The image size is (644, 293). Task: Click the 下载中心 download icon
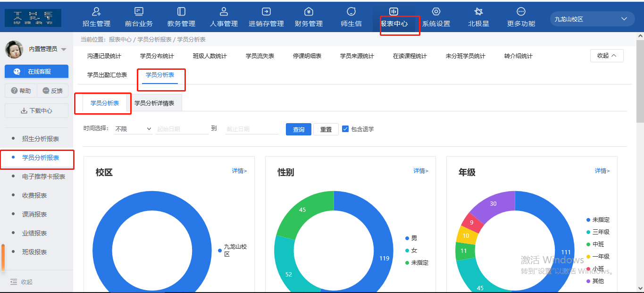click(x=24, y=111)
